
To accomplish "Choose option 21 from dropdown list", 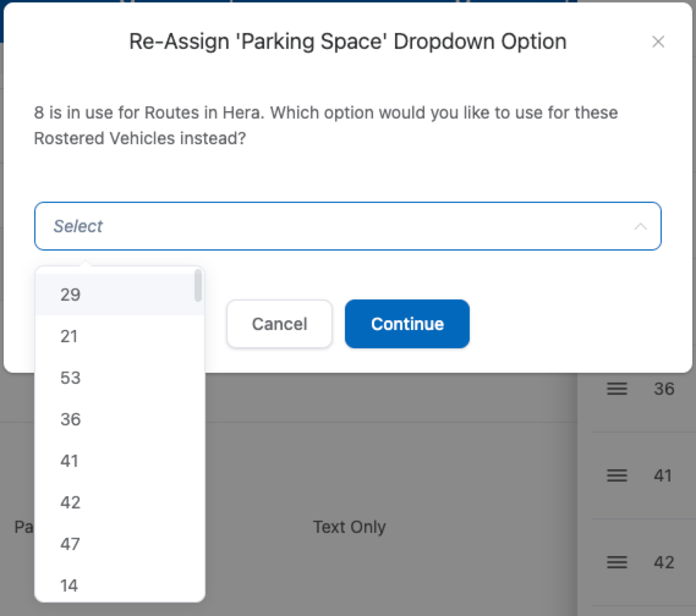I will pyautogui.click(x=70, y=336).
